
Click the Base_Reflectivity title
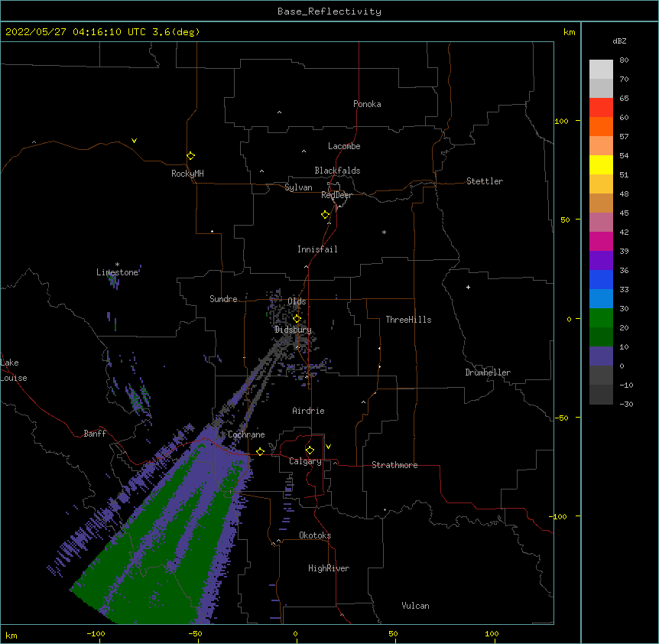[329, 11]
